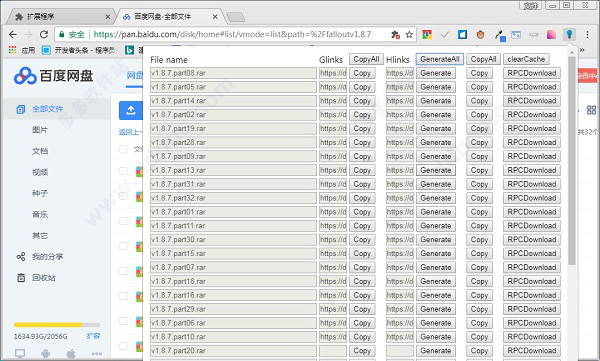The width and height of the screenshot is (600, 361).
Task: Select 种子 category in sidebar
Action: pyautogui.click(x=40, y=193)
